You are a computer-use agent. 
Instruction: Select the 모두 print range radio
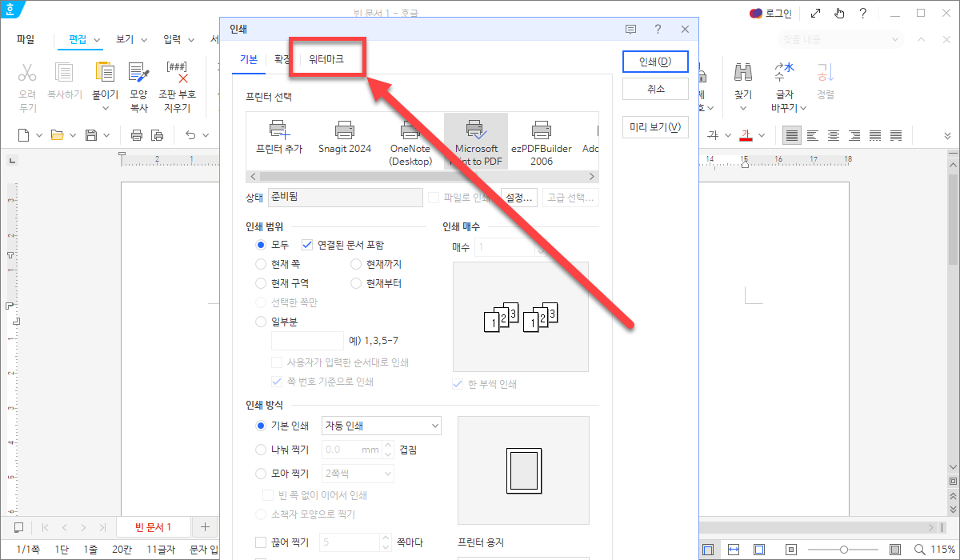click(261, 245)
